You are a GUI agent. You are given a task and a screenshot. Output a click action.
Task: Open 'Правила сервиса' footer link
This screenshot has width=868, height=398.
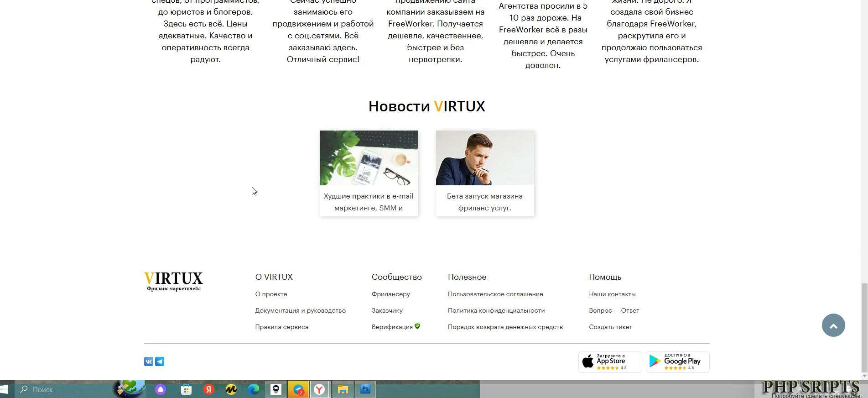coord(281,327)
